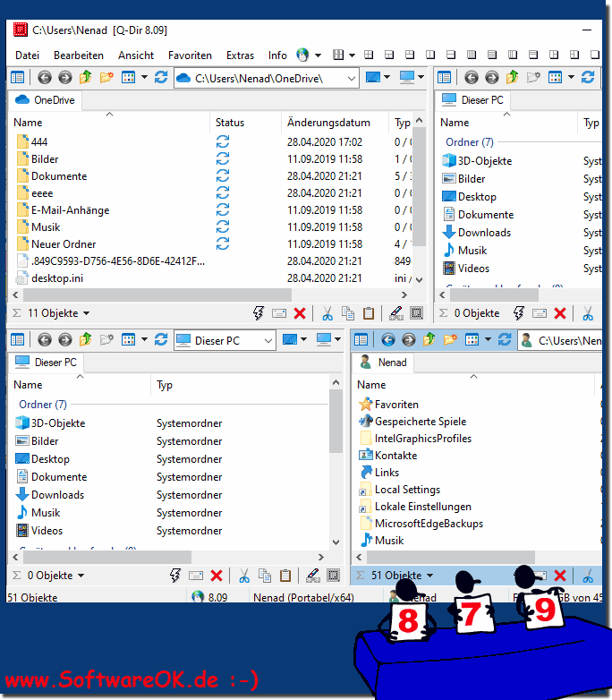
Task: Delete with red X in top-right pane
Action: (560, 313)
